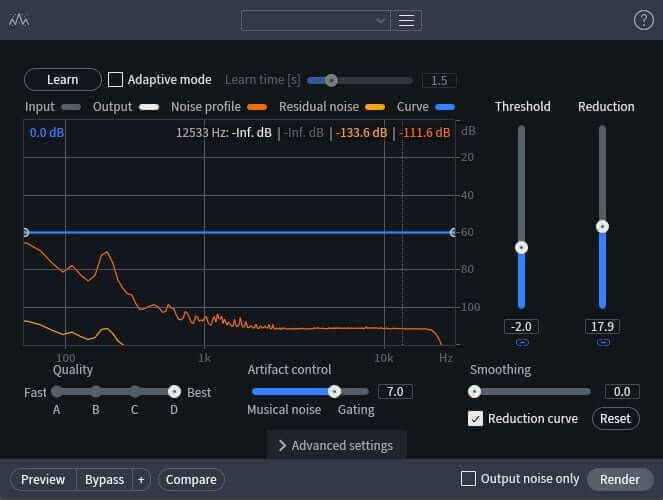
Task: Click the Reset button
Action: click(x=615, y=418)
